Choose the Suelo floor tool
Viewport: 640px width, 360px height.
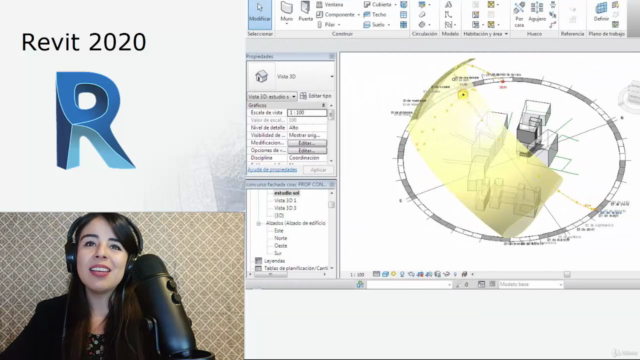pyautogui.click(x=374, y=25)
